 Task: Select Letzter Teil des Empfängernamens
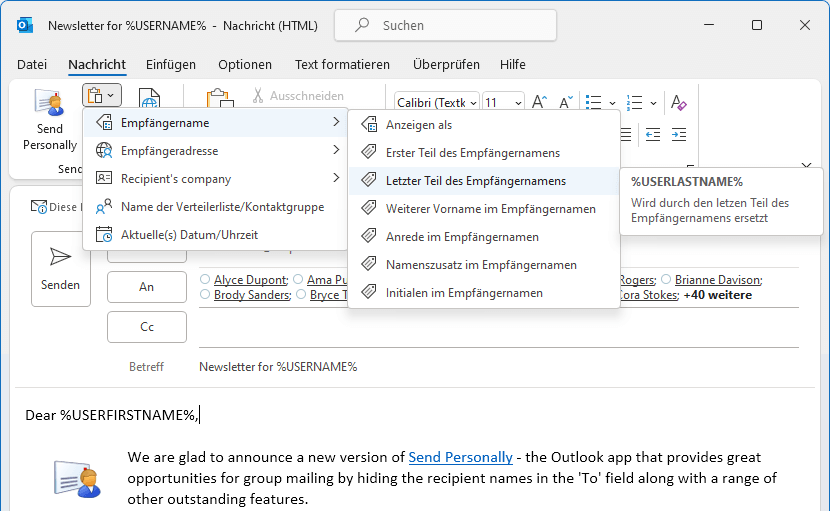point(484,181)
